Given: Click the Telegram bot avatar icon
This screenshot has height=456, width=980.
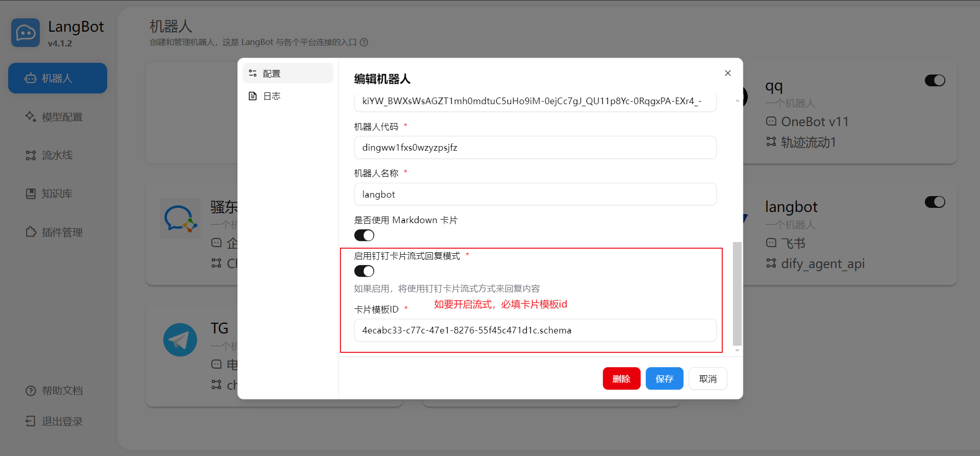Looking at the screenshot, I should [180, 340].
